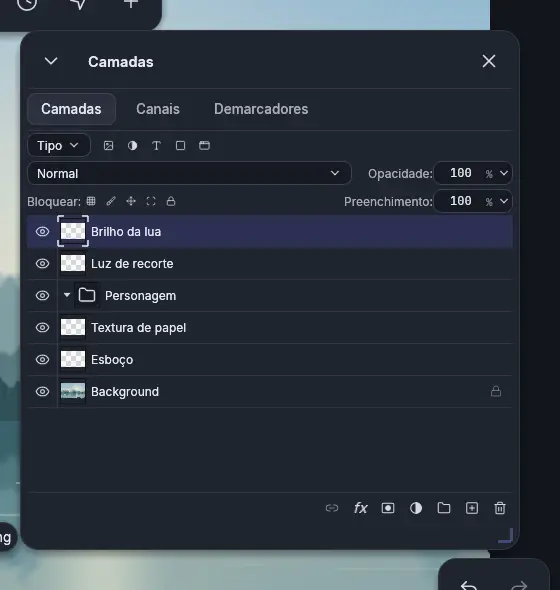The width and height of the screenshot is (560, 590).
Task: Filter layers by pixel image type
Action: click(x=108, y=146)
